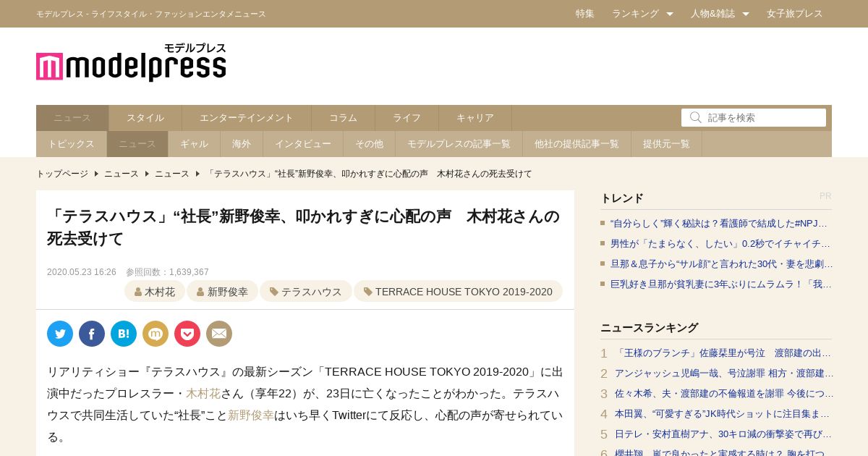Bookmark with Hatena B! icon
The image size is (868, 456).
click(x=124, y=334)
